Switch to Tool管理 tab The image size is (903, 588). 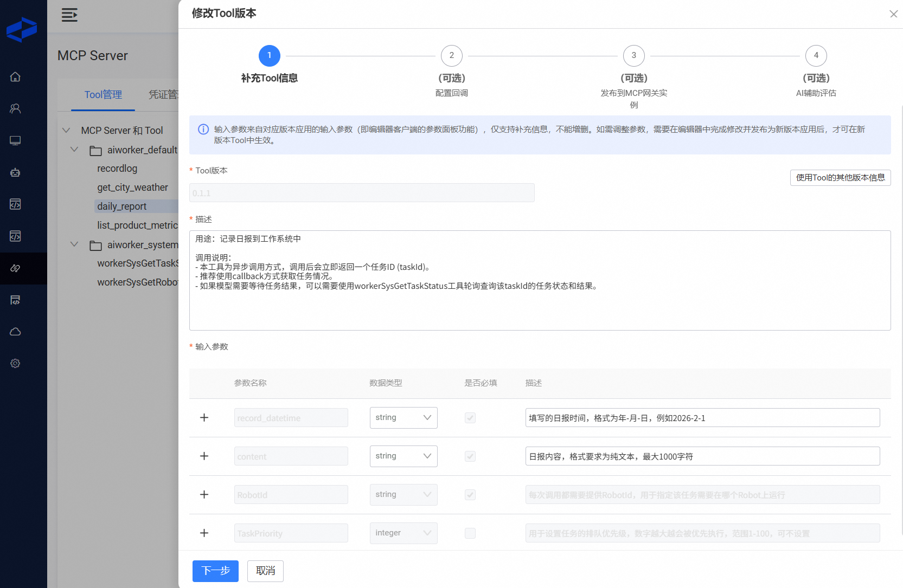[103, 95]
